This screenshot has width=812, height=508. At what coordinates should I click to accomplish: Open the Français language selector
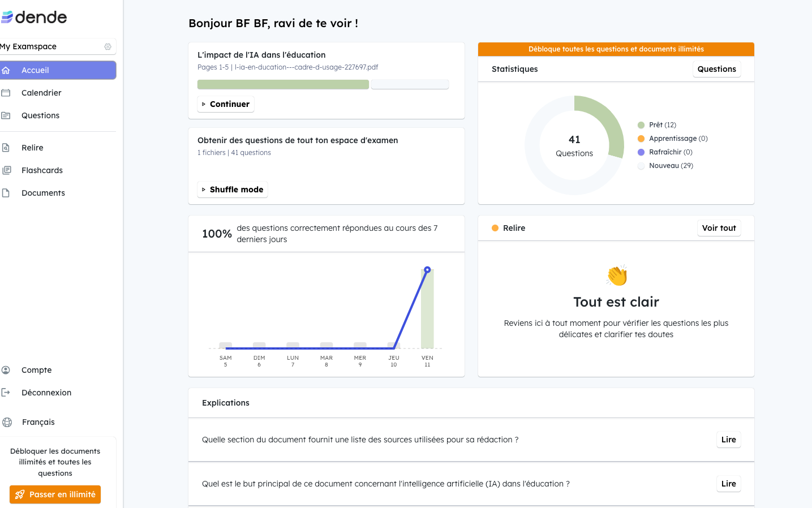tap(38, 422)
